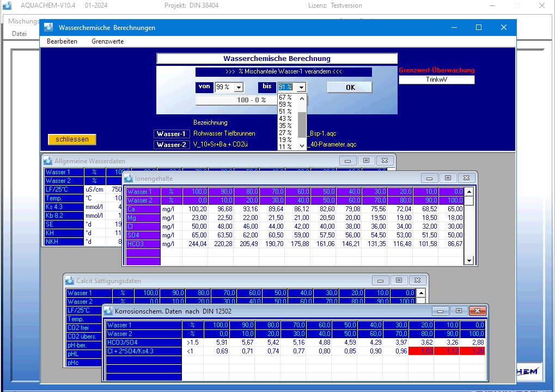Click the von value field showing 99 %
Image resolution: width=555 pixels, height=392 pixels.
point(225,87)
